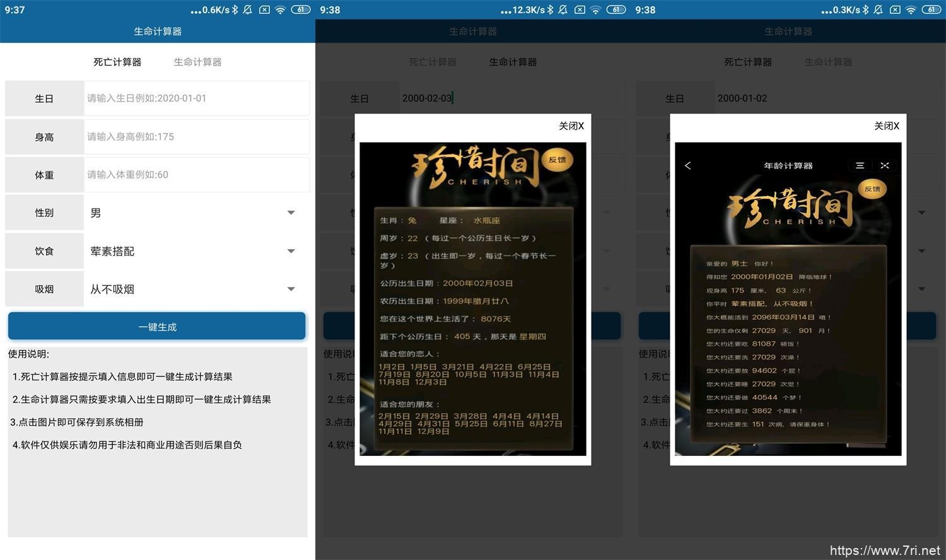Viewport: 946px width, 560px height.
Task: Tap 农历出生日期: 1999年腊月廿八 line
Action: (444, 301)
